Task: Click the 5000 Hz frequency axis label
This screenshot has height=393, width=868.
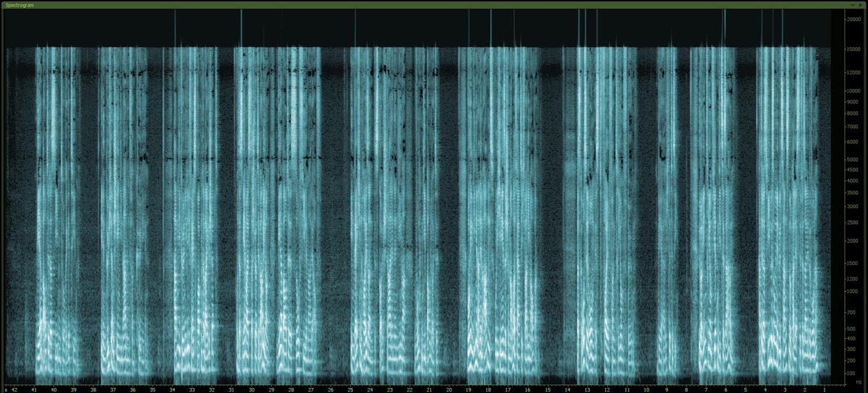Action: coord(854,160)
